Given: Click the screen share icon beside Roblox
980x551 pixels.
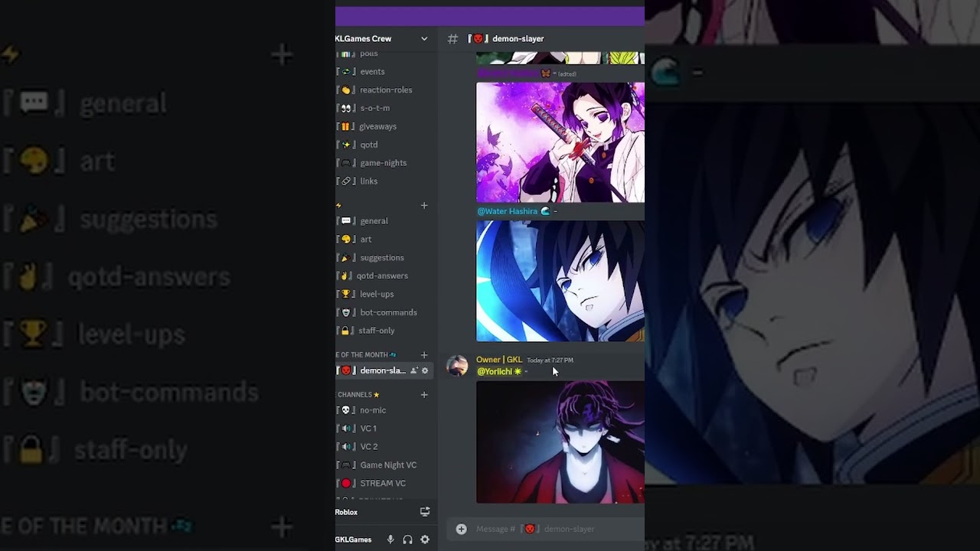Looking at the screenshot, I should 425,512.
